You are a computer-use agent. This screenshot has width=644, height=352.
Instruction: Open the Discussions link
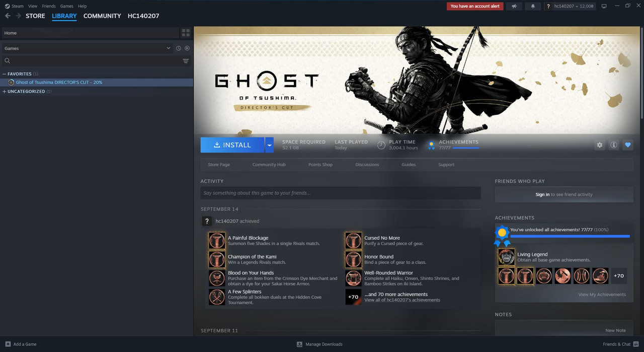click(x=367, y=165)
